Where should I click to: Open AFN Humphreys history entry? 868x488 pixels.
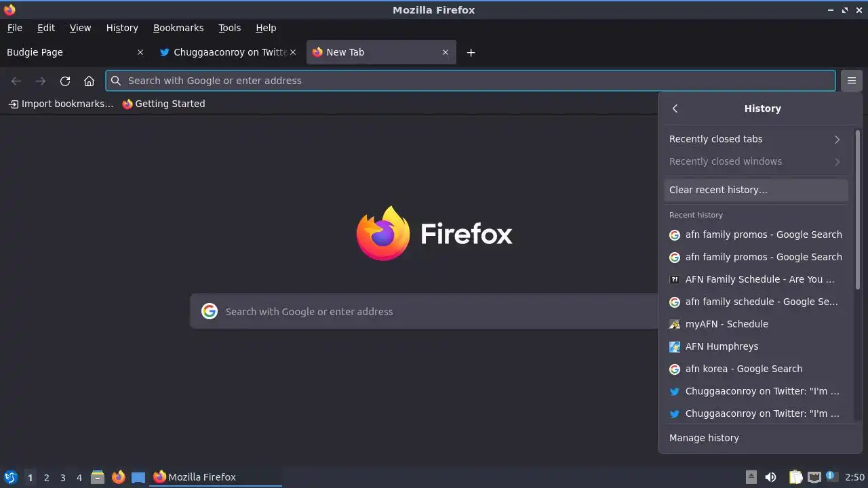click(756, 346)
